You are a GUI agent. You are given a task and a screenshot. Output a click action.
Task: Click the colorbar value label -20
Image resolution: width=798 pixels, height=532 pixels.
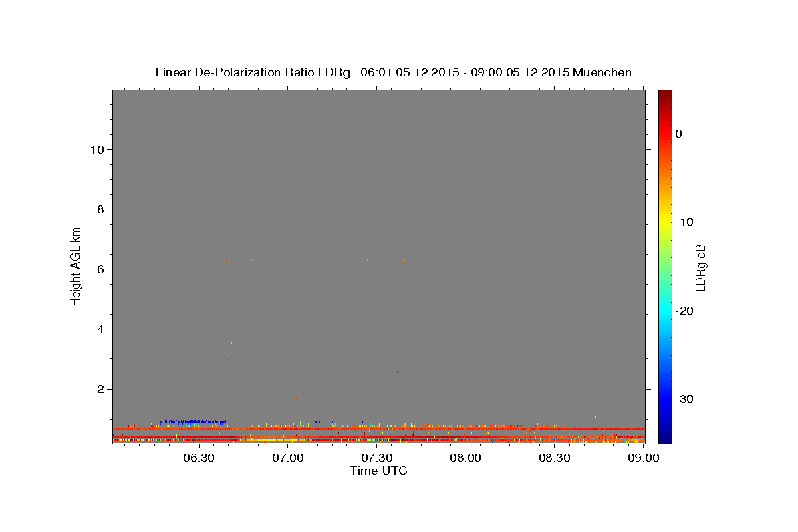pyautogui.click(x=684, y=311)
